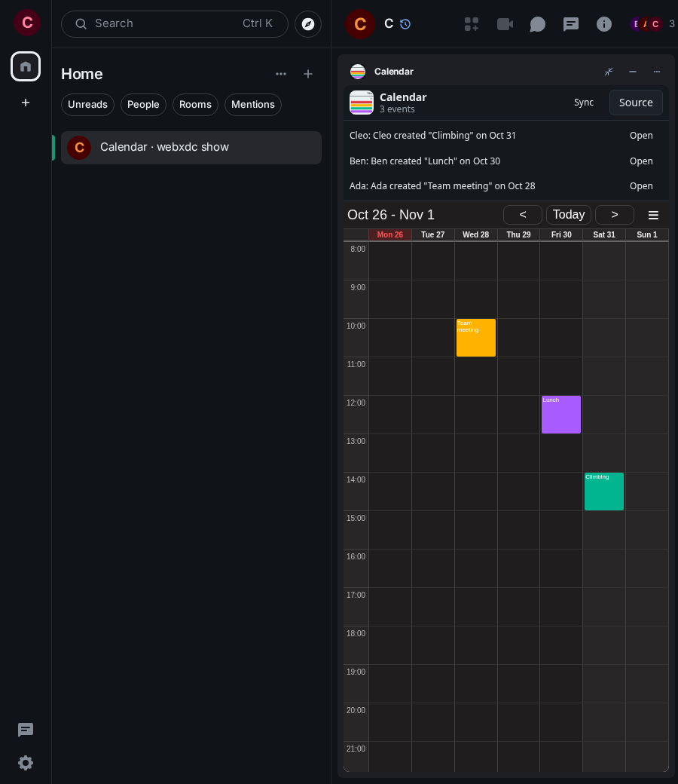Click the plus button beside the Home heading

click(x=308, y=74)
